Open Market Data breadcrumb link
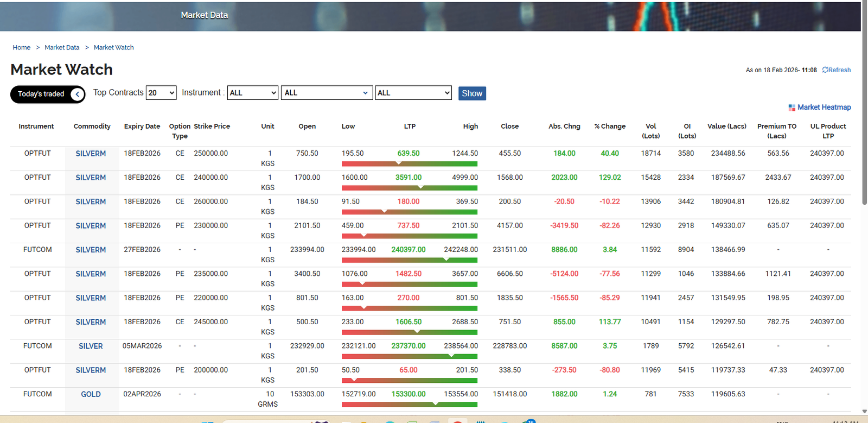Image resolution: width=868 pixels, height=423 pixels. tap(62, 48)
